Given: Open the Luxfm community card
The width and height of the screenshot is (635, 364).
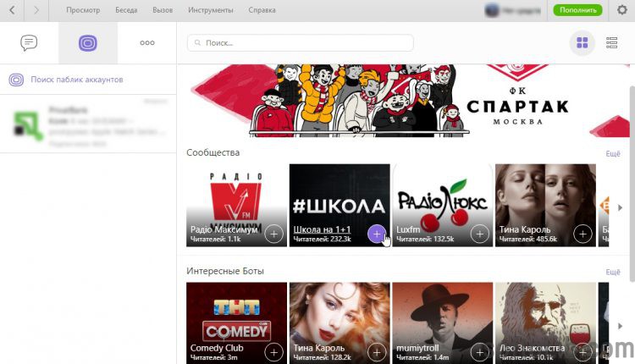Looking at the screenshot, I should [442, 205].
